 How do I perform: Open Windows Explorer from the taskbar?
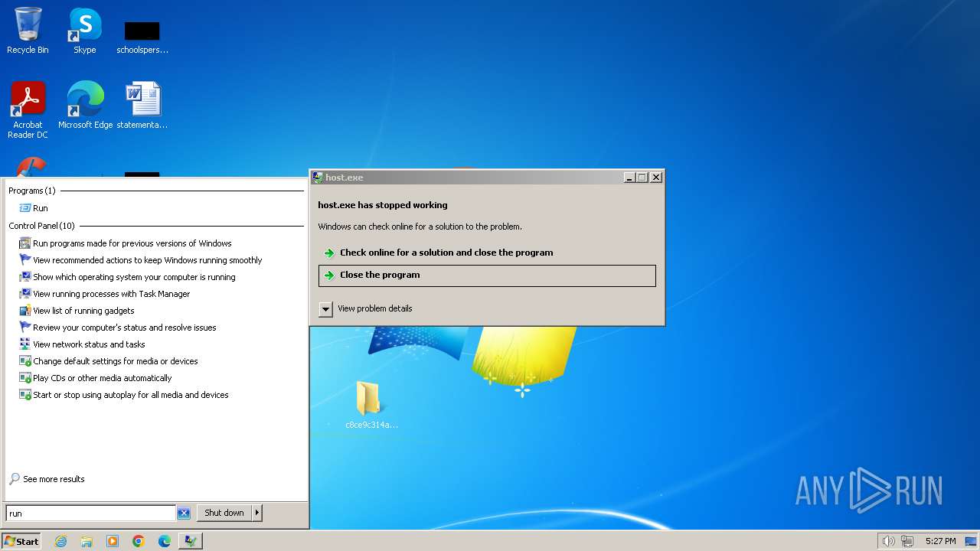click(87, 541)
